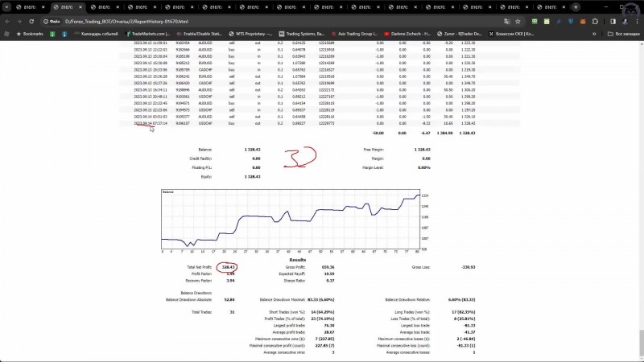Screen dimensions: 644x362
Task: Open the apps grid in bookmarks bar
Action: (6, 34)
